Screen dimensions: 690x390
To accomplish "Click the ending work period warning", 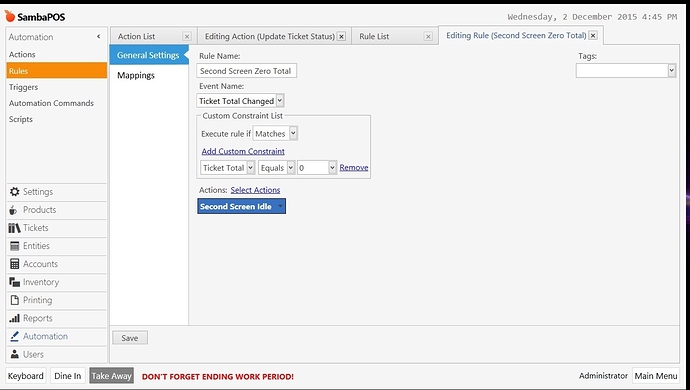I will coord(217,377).
